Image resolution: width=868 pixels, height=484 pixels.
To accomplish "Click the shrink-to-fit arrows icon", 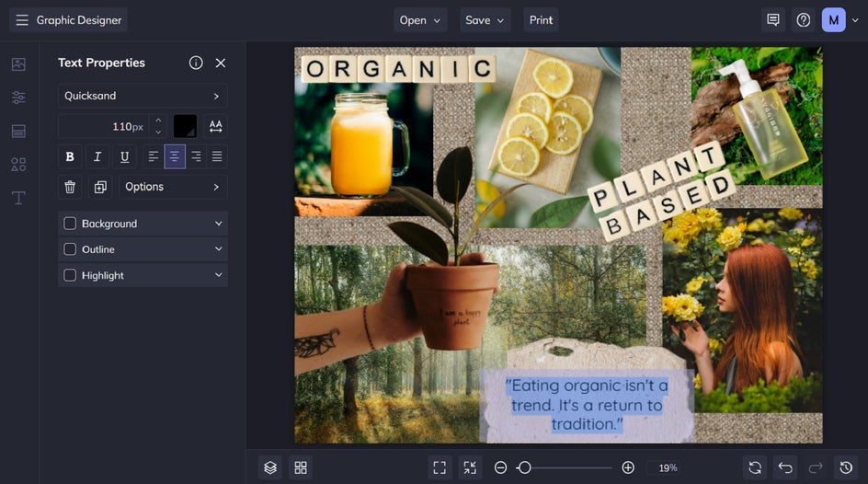I will tap(470, 468).
